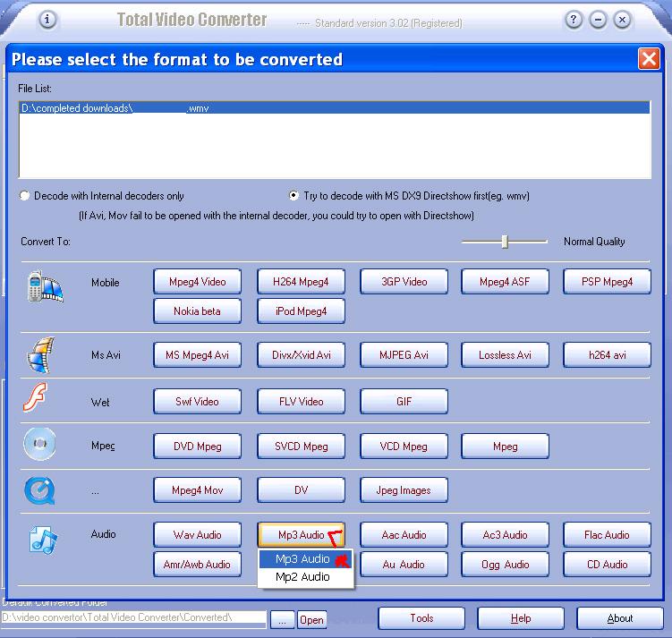Click the browse '...' folder button

point(282,620)
